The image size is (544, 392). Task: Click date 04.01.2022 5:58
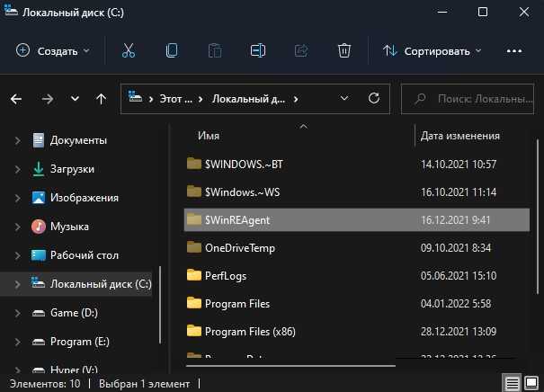[x=456, y=304]
